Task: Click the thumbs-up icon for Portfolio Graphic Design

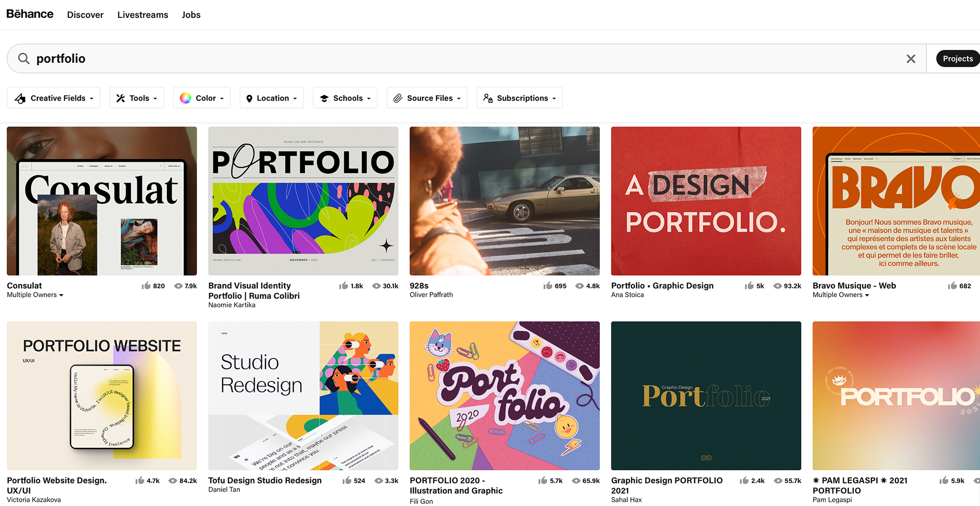Action: coord(749,285)
